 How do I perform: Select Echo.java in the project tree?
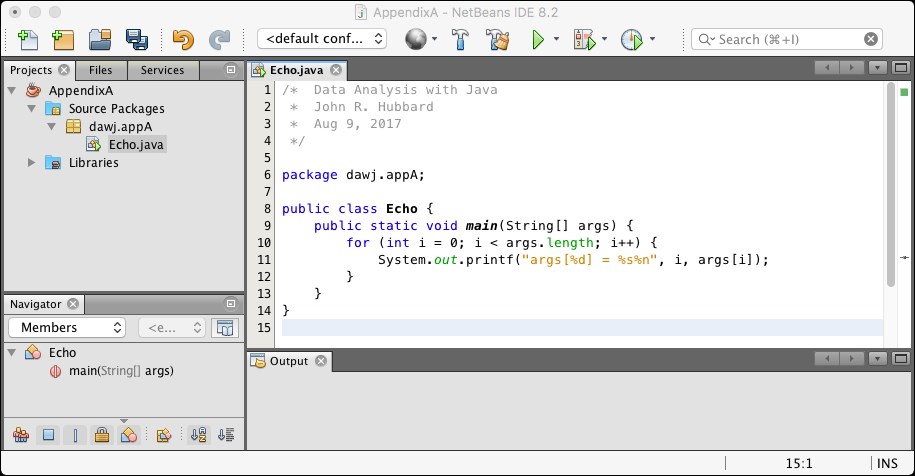[x=137, y=145]
